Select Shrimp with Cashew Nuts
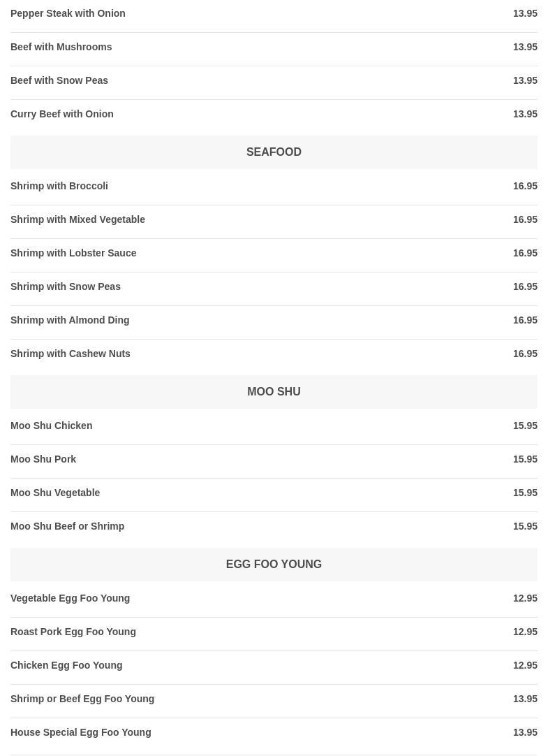This screenshot has width=548, height=756. [x=71, y=354]
